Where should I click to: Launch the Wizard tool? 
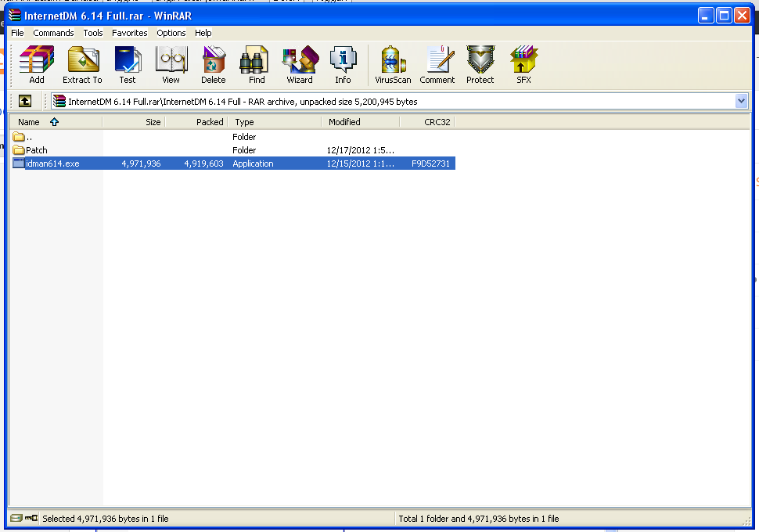[300, 65]
